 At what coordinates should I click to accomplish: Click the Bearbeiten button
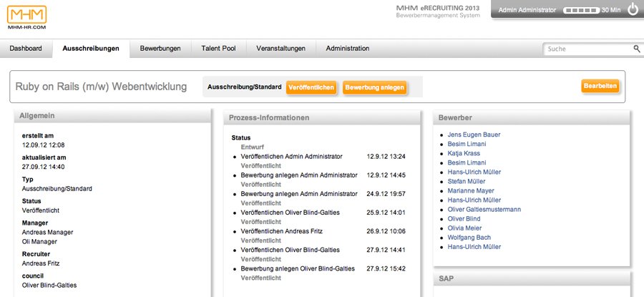(x=600, y=86)
